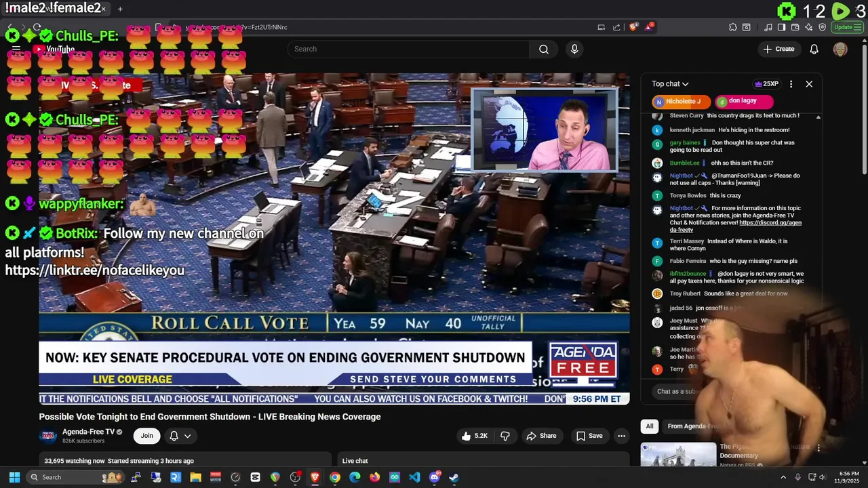This screenshot has width=868, height=488.
Task: Close the Top chat panel
Action: click(809, 84)
